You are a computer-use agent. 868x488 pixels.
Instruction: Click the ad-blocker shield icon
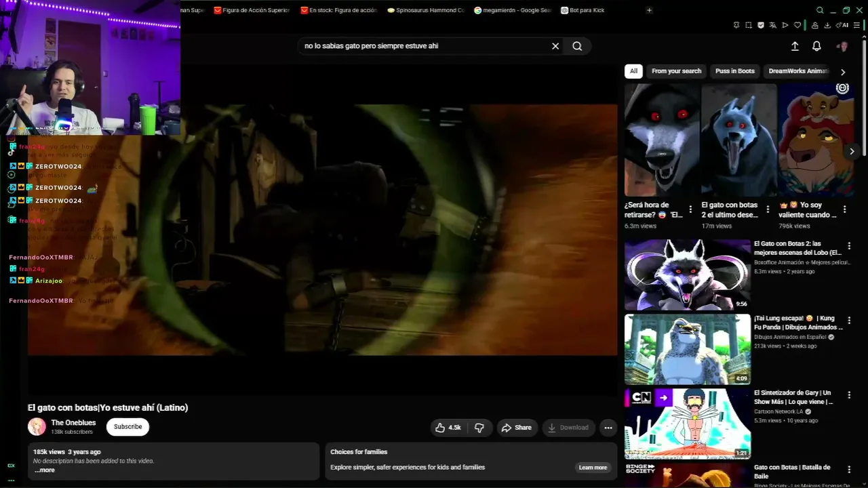click(761, 25)
